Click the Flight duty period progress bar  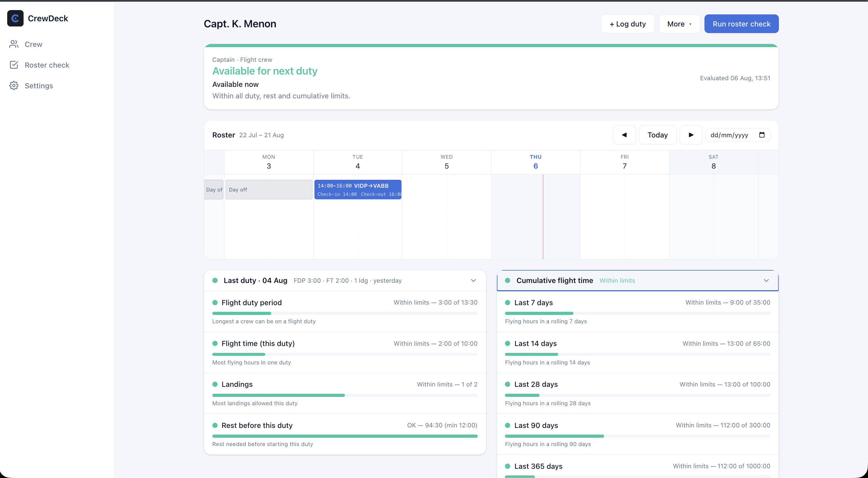pyautogui.click(x=345, y=313)
